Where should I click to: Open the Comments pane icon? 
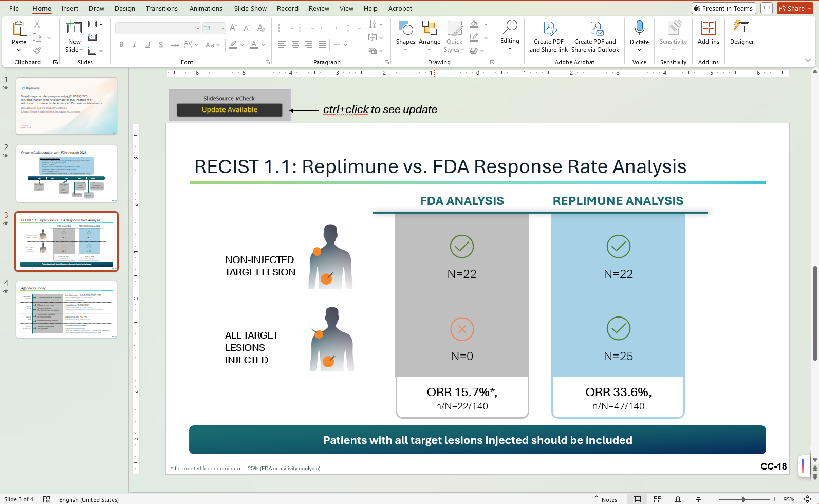pos(767,8)
